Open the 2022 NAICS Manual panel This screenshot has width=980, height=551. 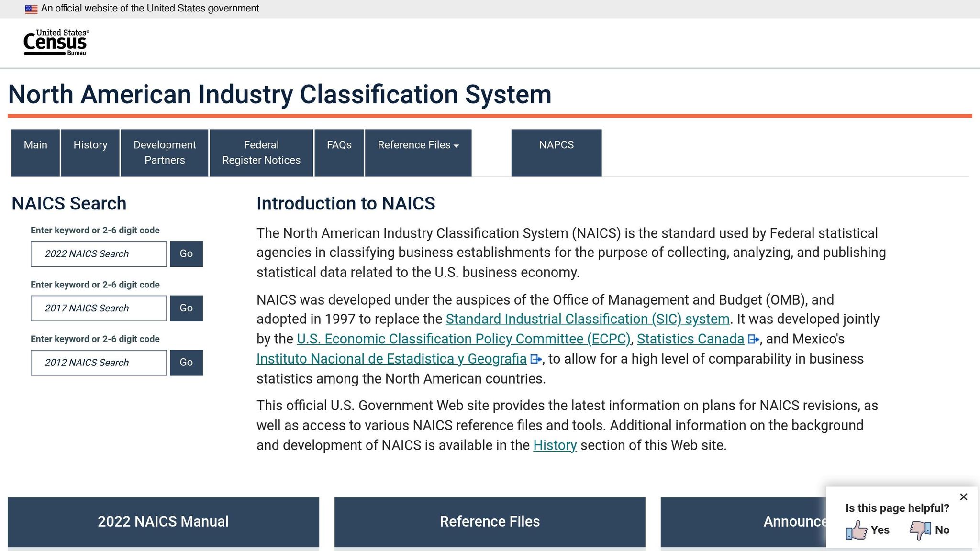[x=163, y=521]
